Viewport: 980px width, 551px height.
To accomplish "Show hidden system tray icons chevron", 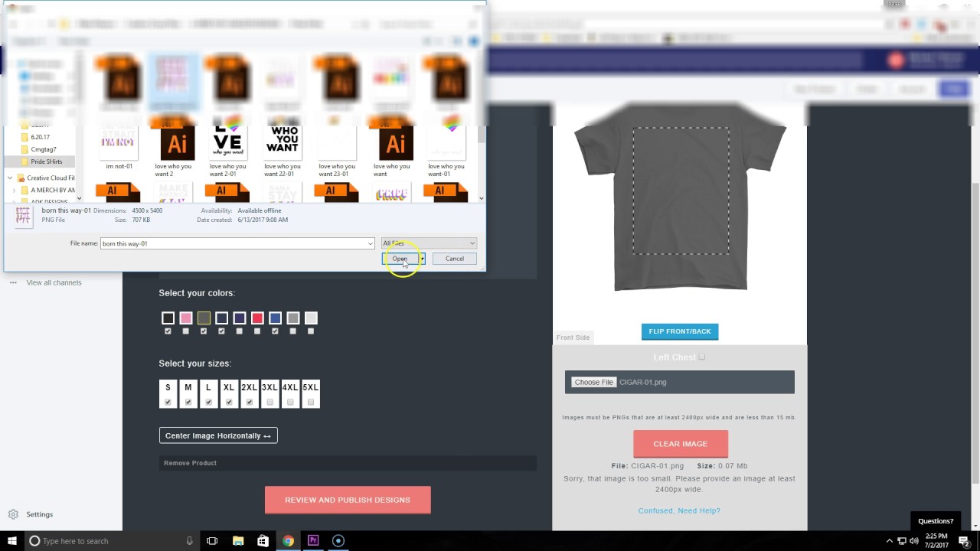I will (889, 541).
